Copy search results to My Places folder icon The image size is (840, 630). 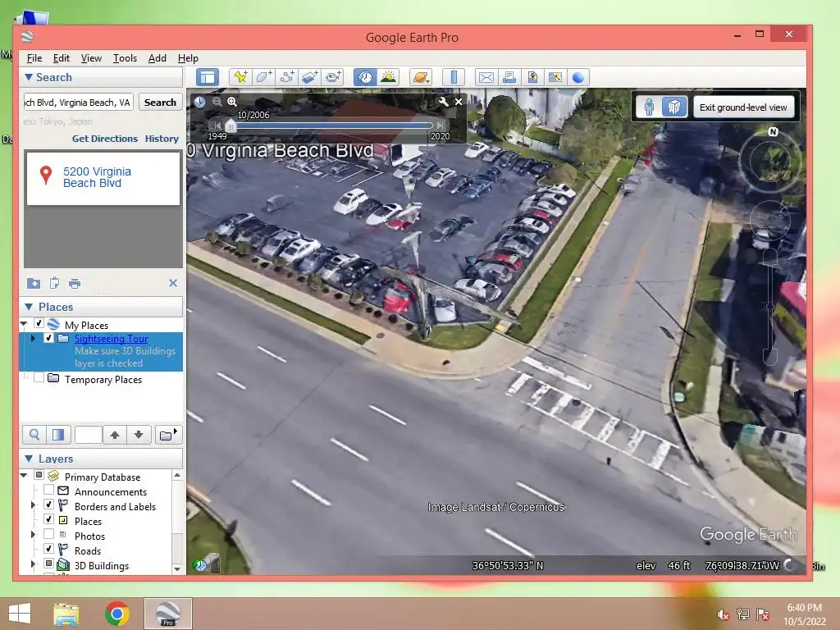pos(33,283)
